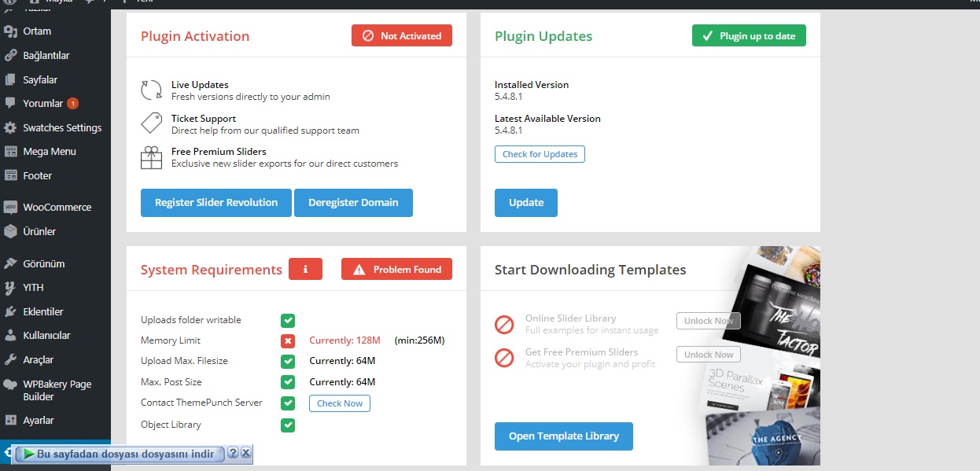Click the Deregister Domain button
The width and height of the screenshot is (980, 471).
353,202
